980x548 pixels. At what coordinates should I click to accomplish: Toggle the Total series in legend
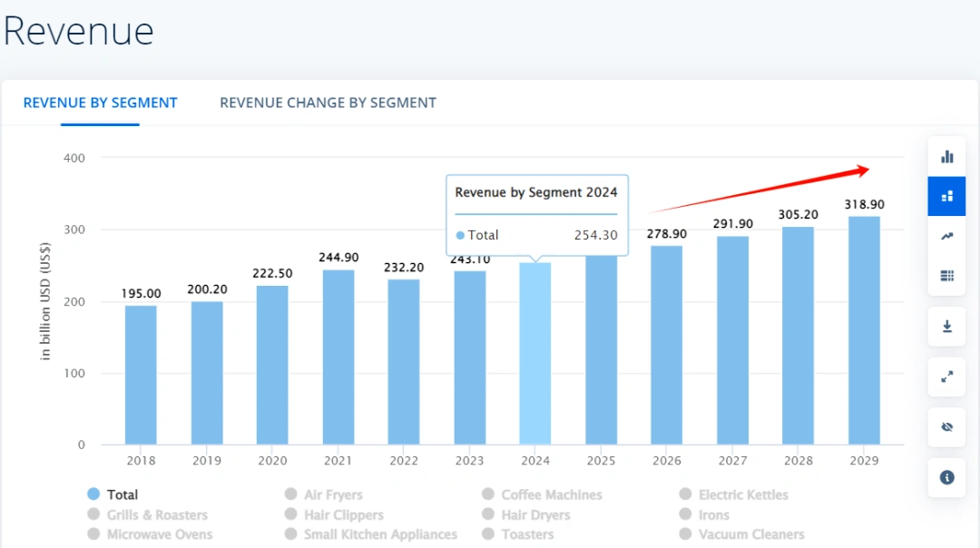[113, 494]
